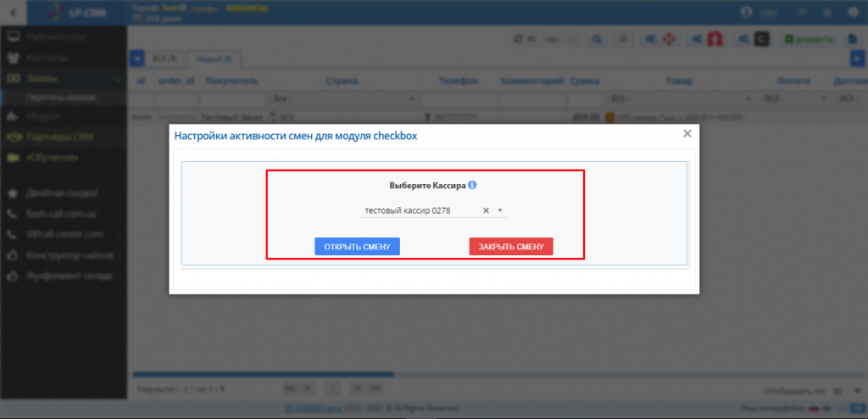The height and width of the screenshot is (419, 868).
Task: Go to the first page pagination button
Action: tap(290, 388)
